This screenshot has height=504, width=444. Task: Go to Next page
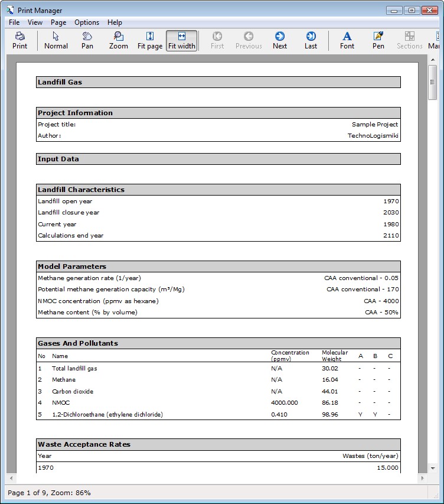(280, 40)
